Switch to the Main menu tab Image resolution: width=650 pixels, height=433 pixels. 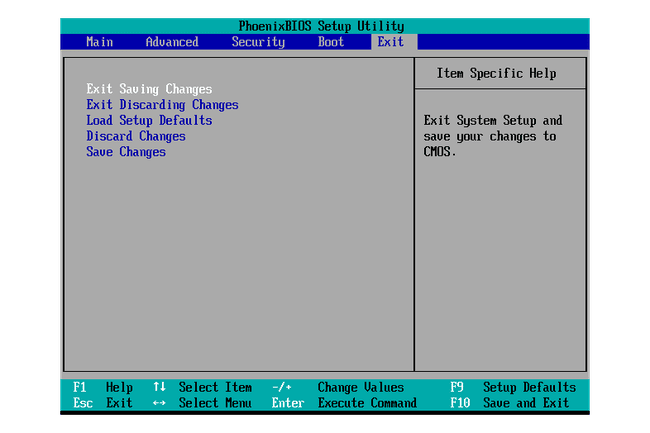tap(99, 42)
